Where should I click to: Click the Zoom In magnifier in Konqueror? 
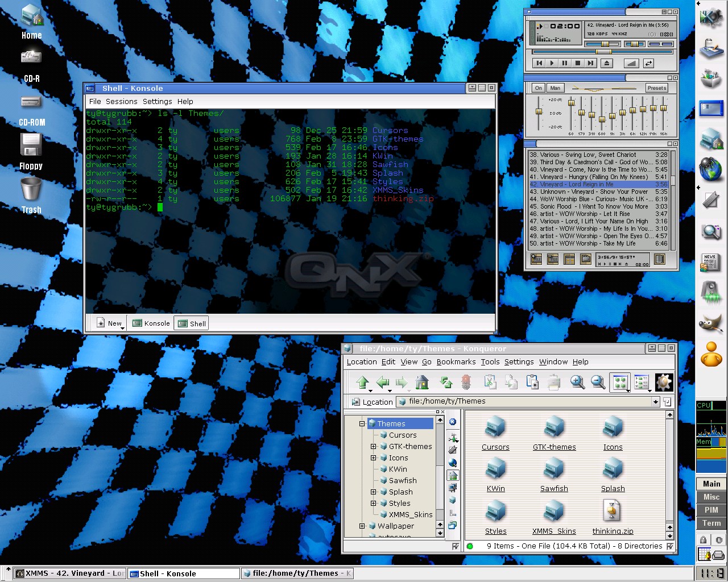tap(577, 383)
